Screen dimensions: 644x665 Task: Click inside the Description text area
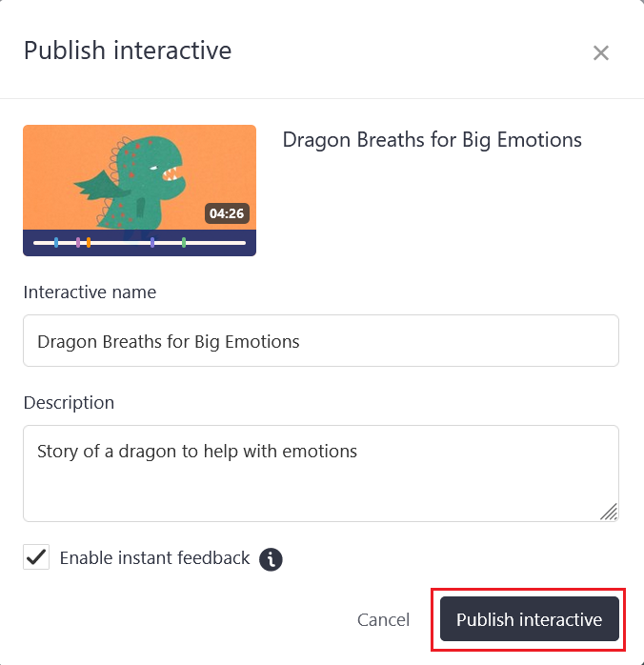click(x=321, y=474)
